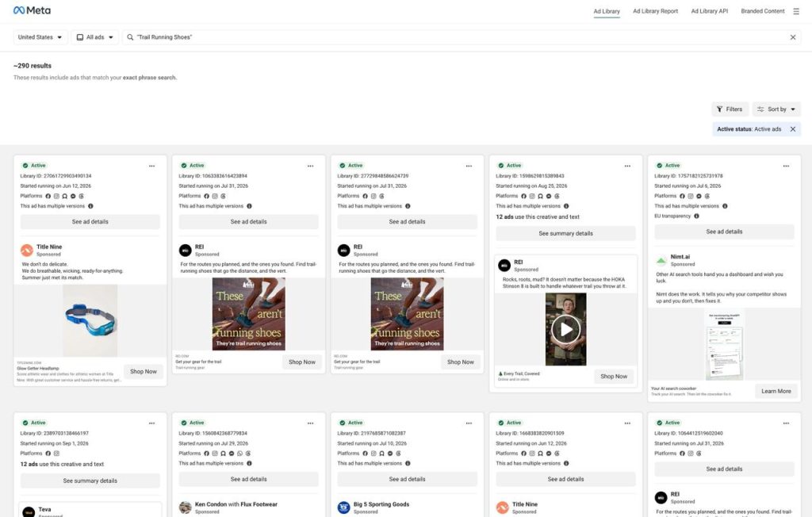Open the hamburger menu icon

point(796,11)
